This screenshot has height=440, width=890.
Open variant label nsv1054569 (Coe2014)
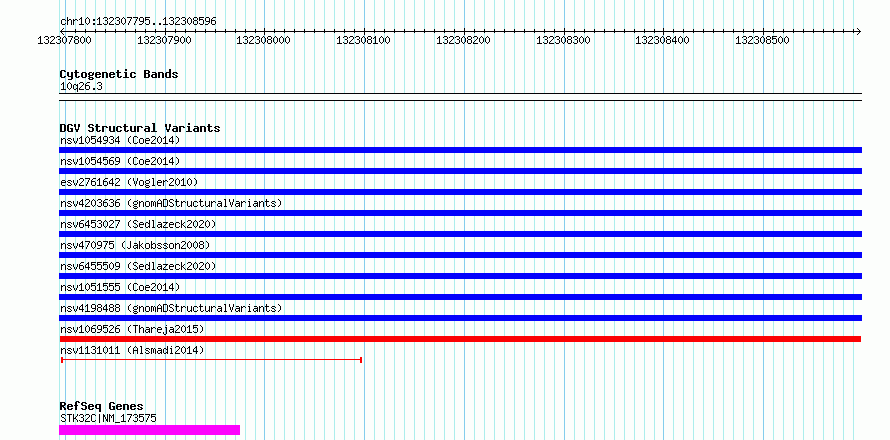pos(120,161)
